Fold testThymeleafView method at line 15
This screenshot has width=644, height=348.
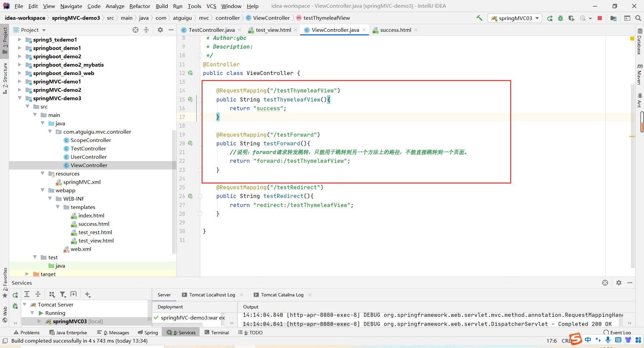point(200,99)
